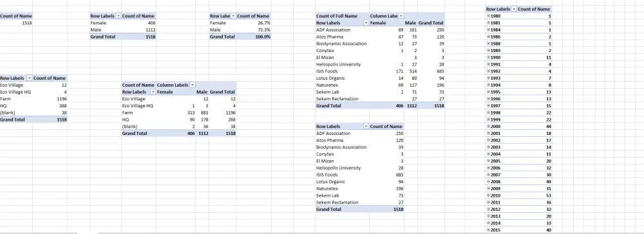Expand the 2000 year group
The height and width of the screenshot is (234, 644).
pyautogui.click(x=489, y=126)
